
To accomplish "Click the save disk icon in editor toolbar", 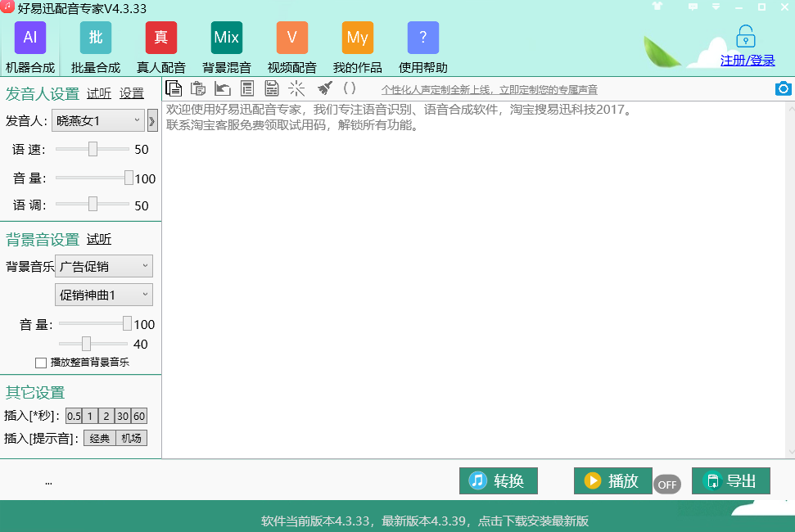I will pos(272,88).
